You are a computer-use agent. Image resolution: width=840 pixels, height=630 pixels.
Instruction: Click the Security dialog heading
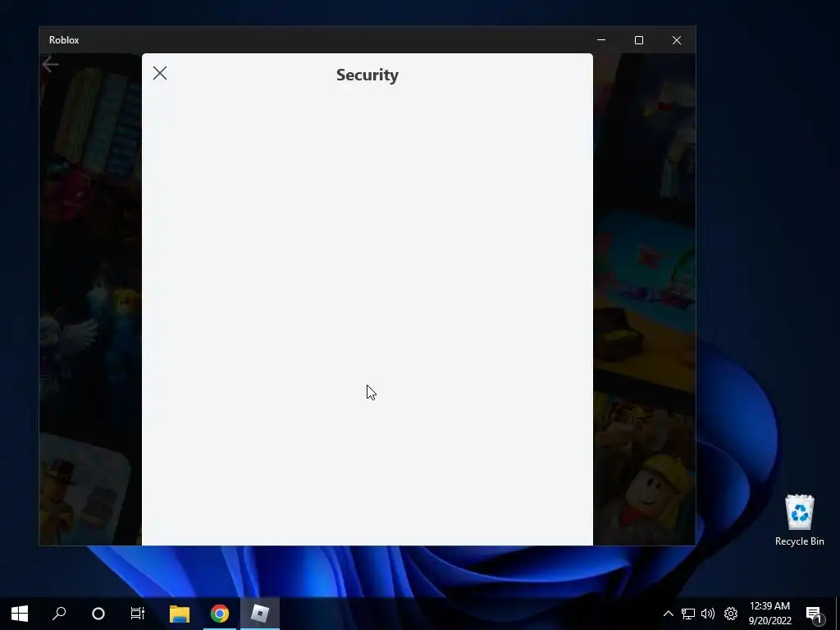[367, 75]
